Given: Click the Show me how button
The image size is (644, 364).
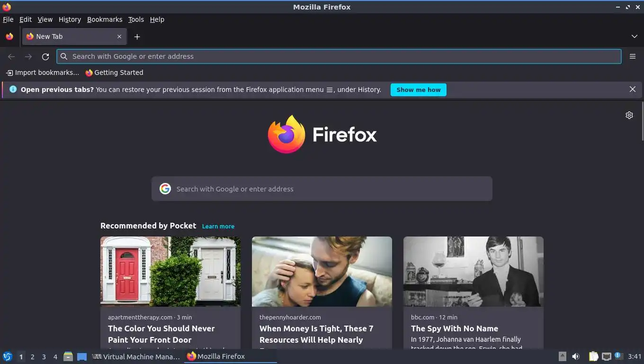Looking at the screenshot, I should (418, 90).
